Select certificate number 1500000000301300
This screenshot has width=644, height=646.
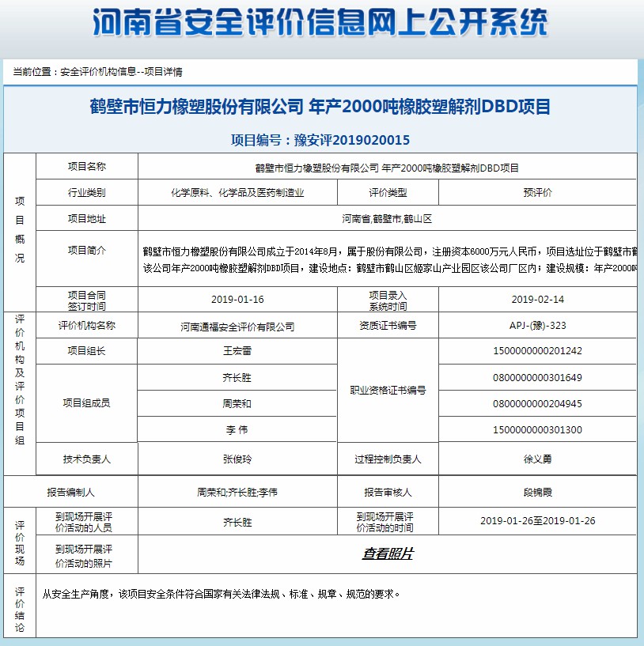[x=538, y=430]
